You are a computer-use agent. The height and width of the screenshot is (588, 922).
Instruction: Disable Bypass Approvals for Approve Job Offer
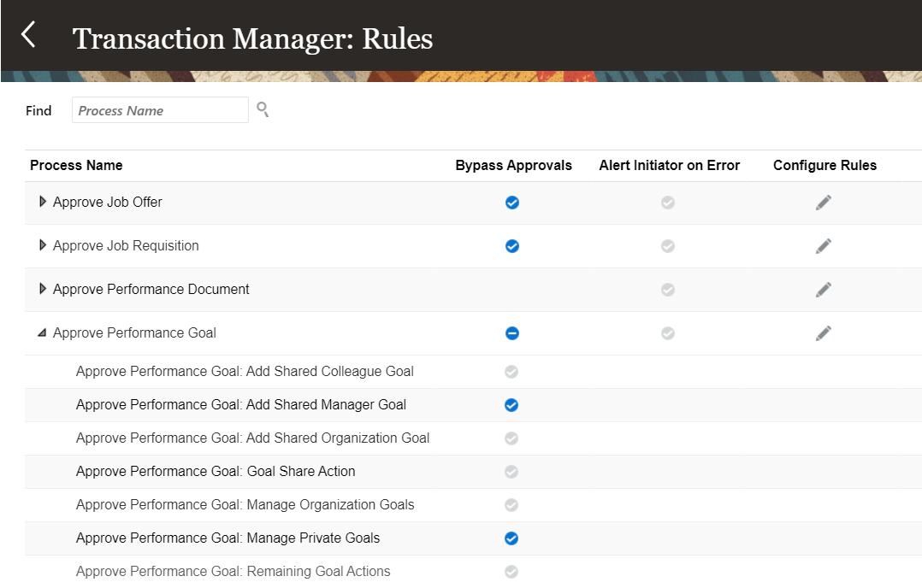tap(511, 203)
